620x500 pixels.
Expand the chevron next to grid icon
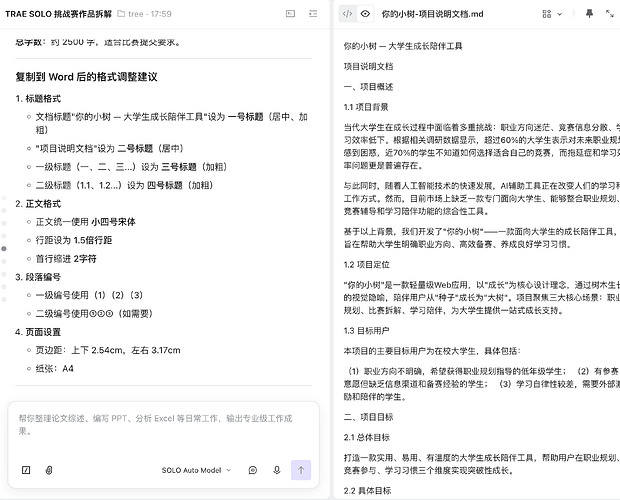coord(560,14)
